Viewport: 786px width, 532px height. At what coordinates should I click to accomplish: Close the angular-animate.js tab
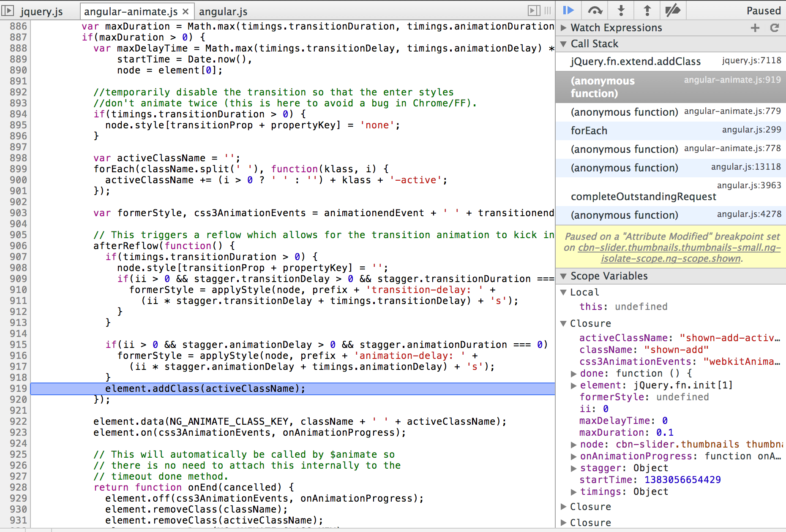click(x=186, y=11)
